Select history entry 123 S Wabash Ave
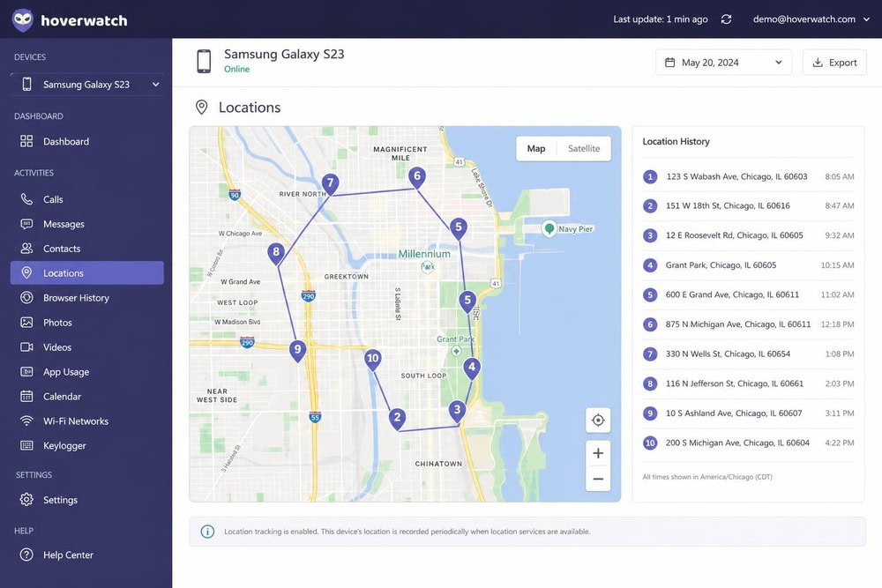 (748, 176)
